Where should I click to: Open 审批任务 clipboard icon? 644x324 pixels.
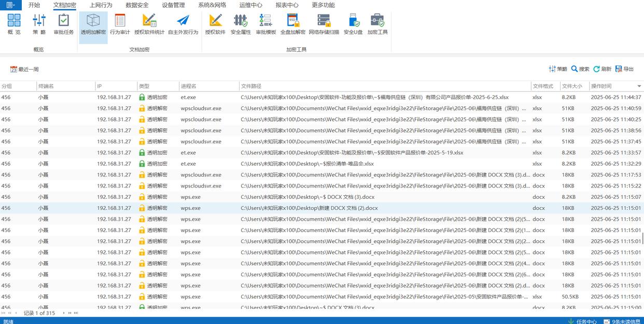64,24
